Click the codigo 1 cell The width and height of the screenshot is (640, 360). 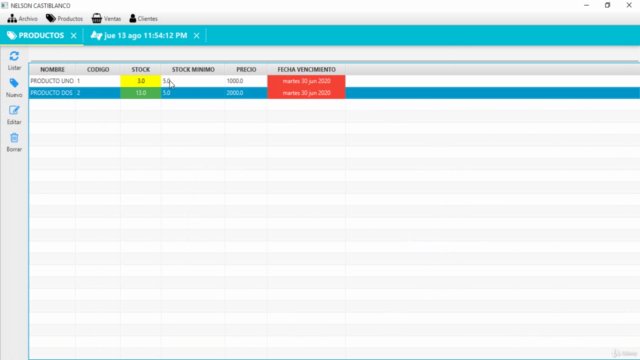click(98, 81)
